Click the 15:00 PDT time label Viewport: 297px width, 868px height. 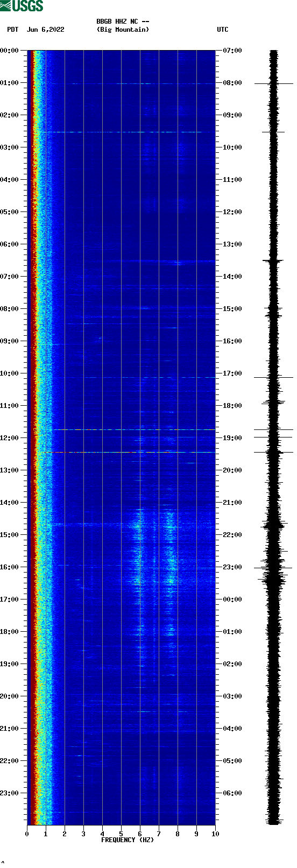10,535
